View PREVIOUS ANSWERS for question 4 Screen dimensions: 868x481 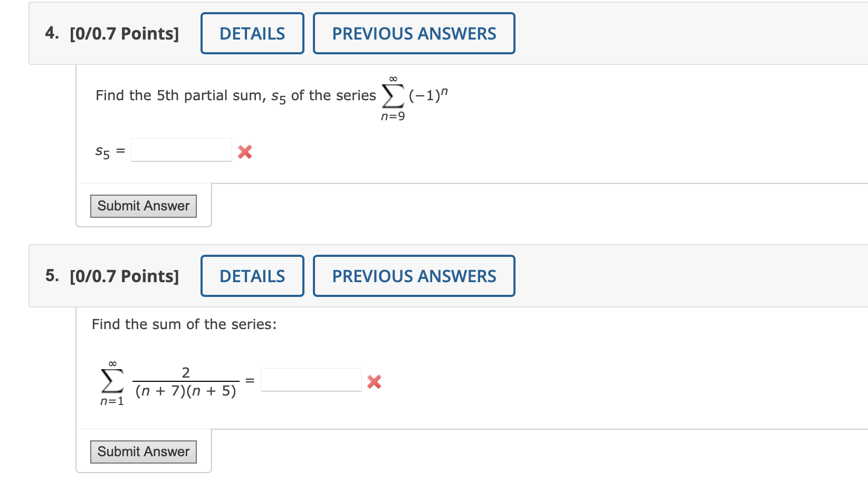(414, 33)
